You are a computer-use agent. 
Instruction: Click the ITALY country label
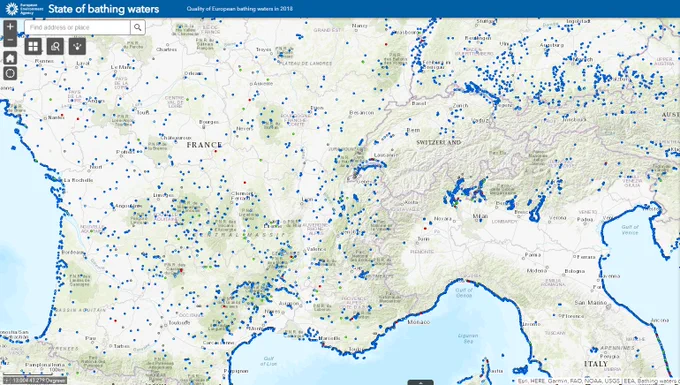596,364
